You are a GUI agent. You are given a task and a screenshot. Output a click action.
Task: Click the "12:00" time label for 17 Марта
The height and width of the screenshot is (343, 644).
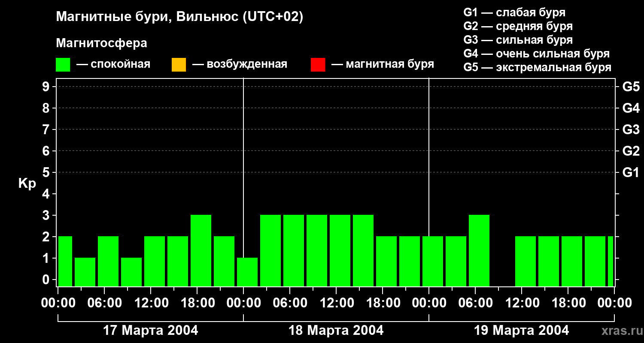click(x=151, y=303)
